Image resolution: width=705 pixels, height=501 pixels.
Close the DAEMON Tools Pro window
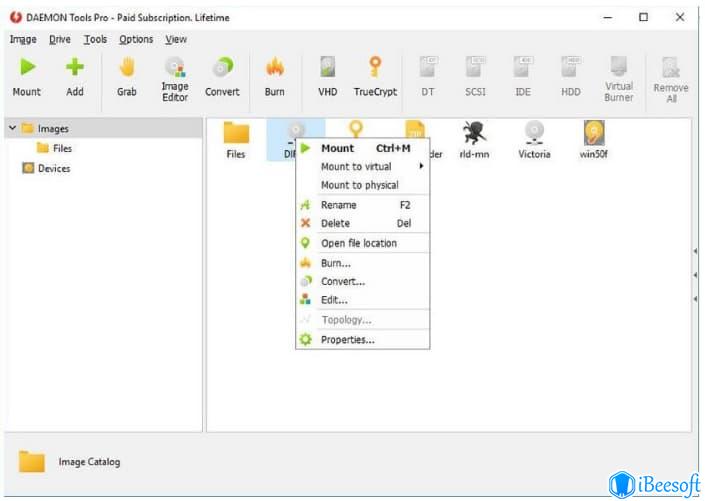(x=680, y=18)
